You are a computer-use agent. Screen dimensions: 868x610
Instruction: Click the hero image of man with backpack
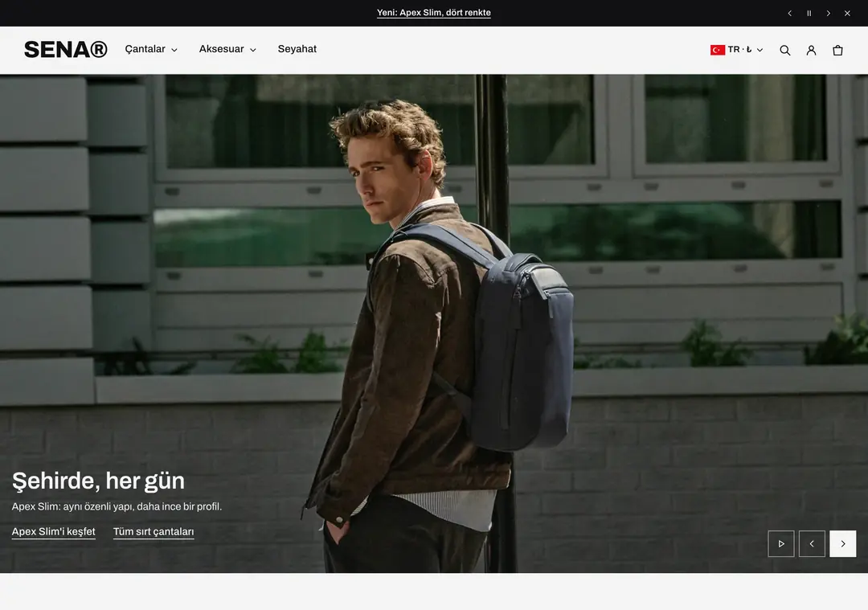(434, 323)
